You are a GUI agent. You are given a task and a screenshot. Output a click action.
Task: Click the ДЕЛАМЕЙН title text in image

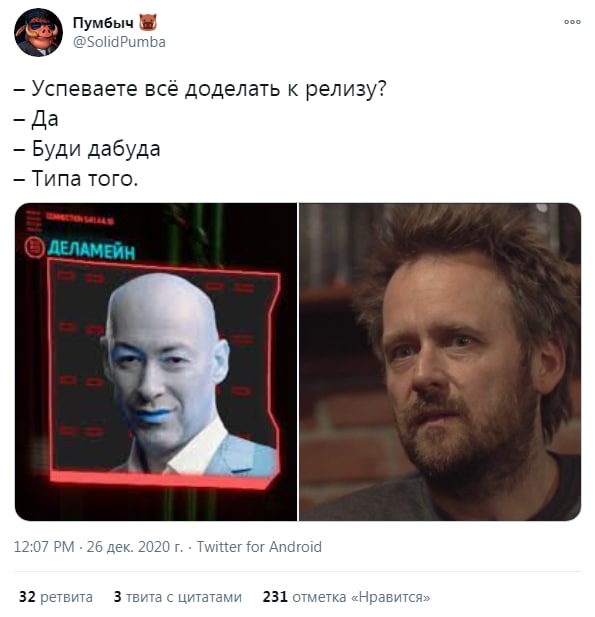92,250
